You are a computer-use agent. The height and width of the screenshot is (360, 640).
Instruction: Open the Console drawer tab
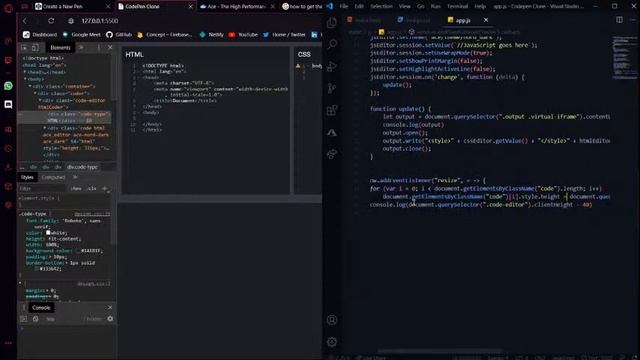(x=41, y=308)
